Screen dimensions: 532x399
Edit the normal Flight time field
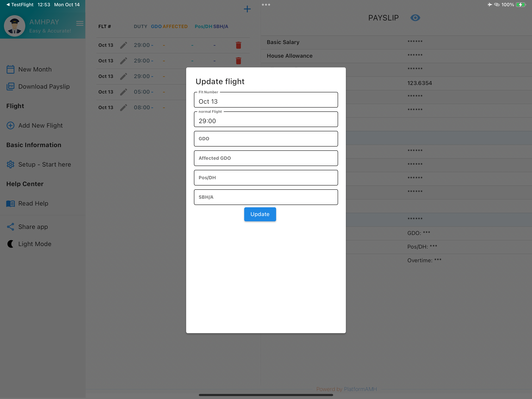pyautogui.click(x=266, y=119)
